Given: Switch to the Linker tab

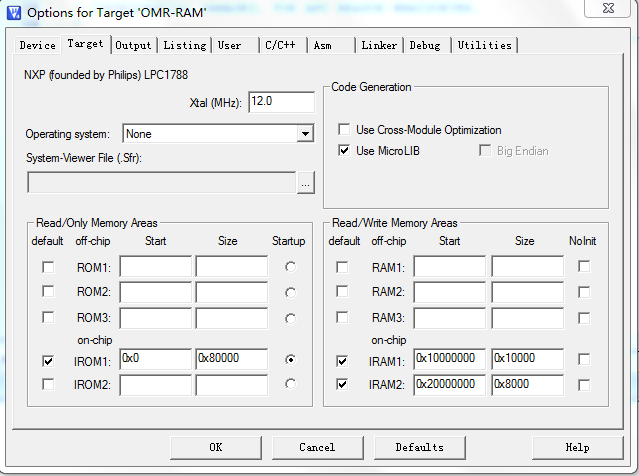Looking at the screenshot, I should [379, 45].
